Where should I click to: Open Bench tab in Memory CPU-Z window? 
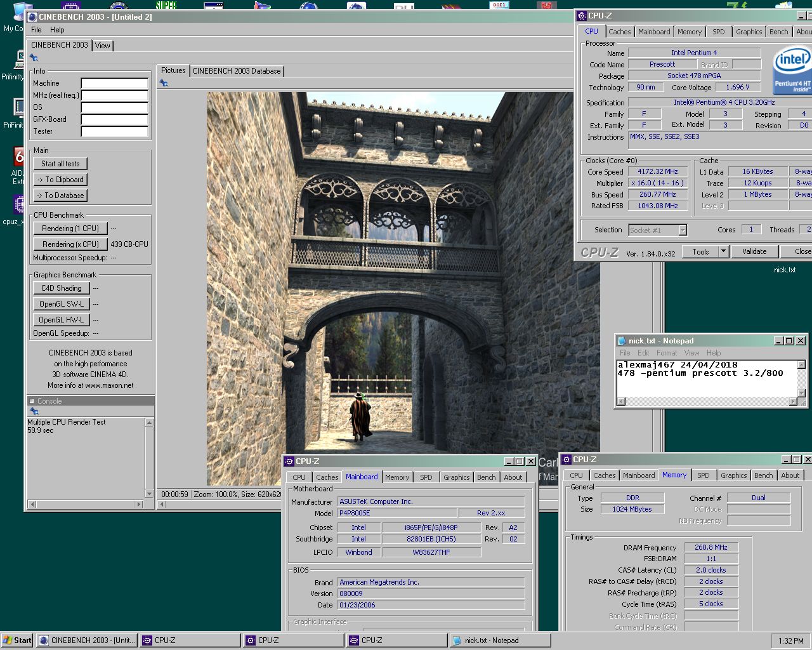point(764,475)
